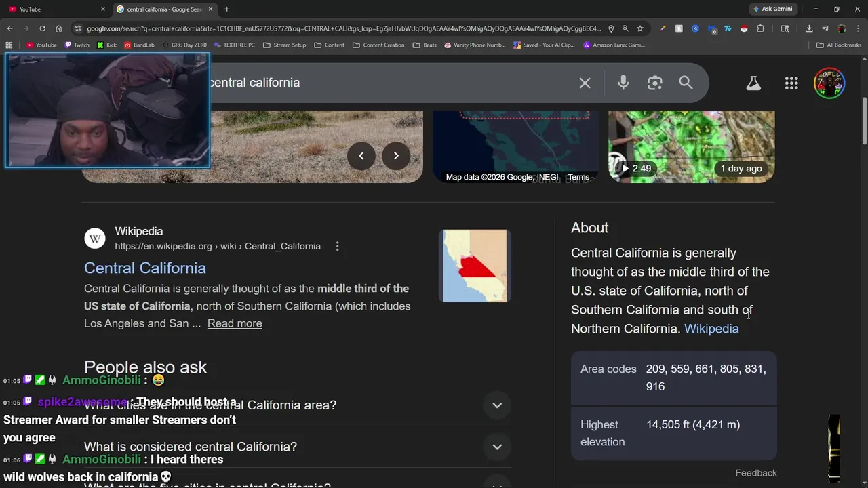Expand the Content Creation bookmark folder
The image size is (868, 488).
point(378,45)
